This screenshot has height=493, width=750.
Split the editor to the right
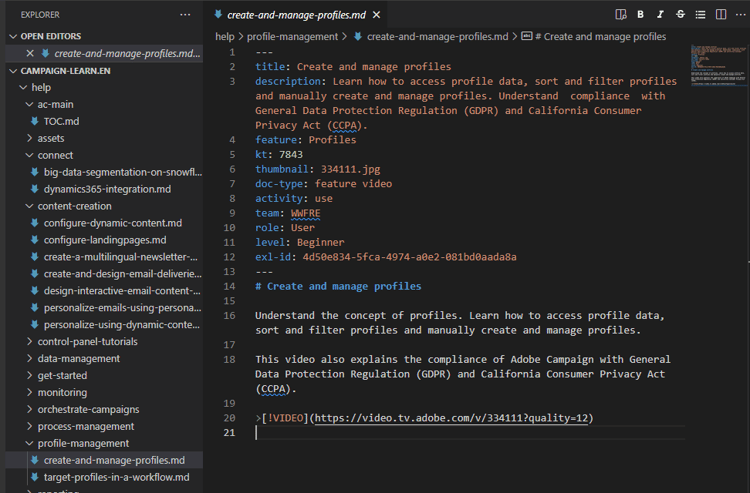[x=720, y=15]
